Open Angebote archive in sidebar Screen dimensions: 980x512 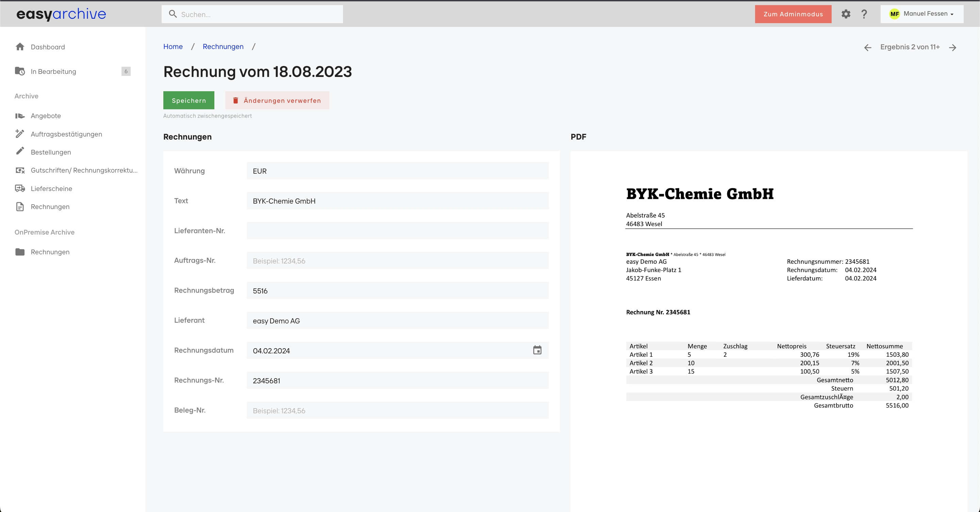46,116
